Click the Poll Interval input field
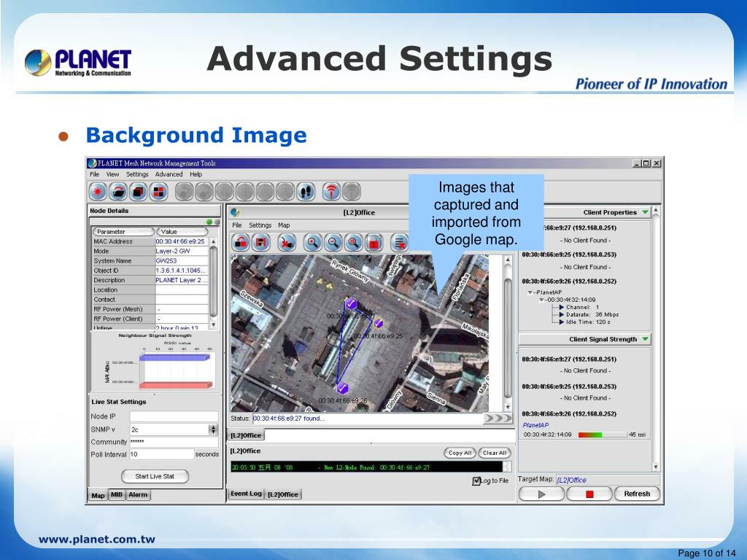 pos(162,454)
